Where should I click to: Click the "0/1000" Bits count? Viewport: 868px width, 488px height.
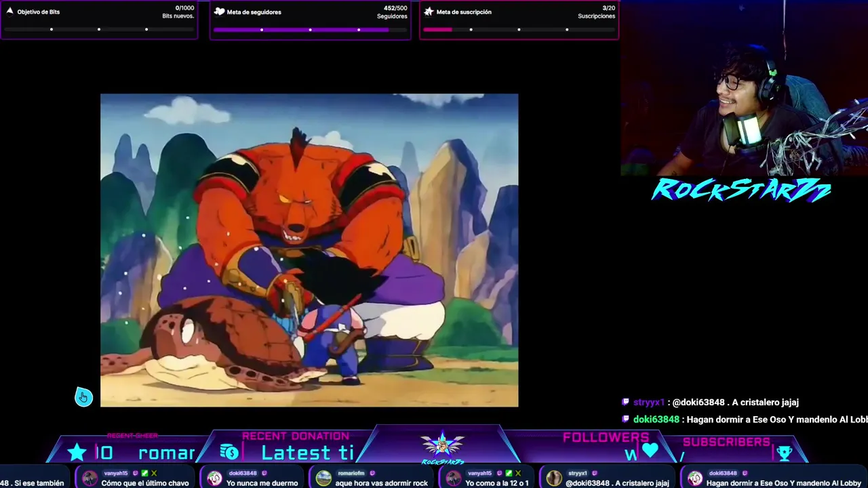tap(184, 8)
